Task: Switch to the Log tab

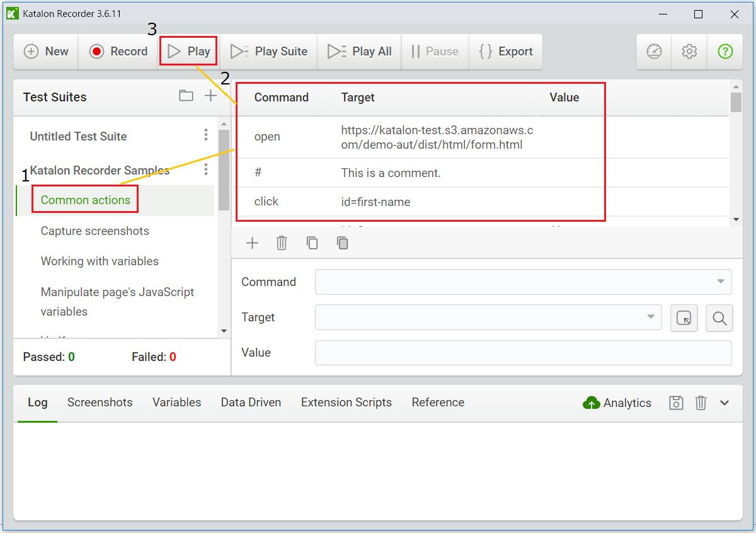Action: click(38, 403)
